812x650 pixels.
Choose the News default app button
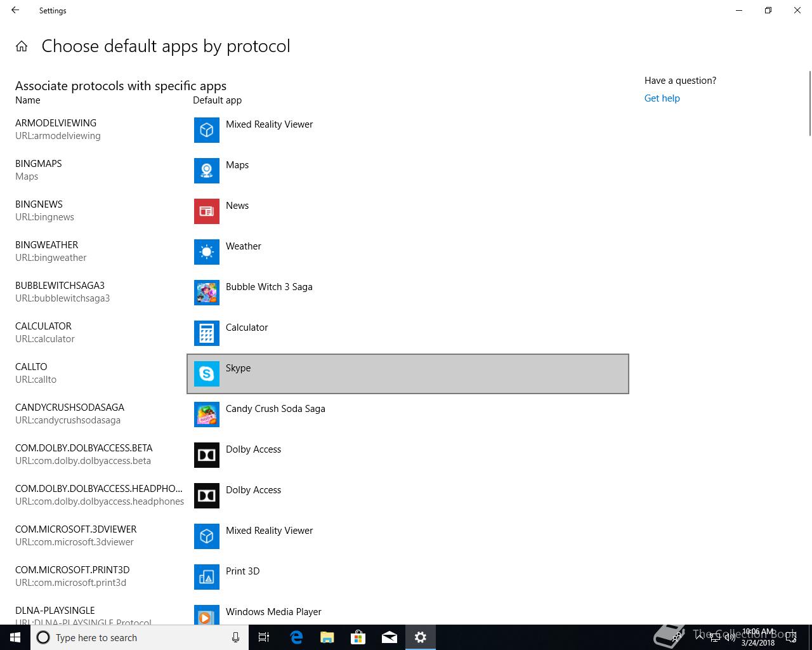coord(408,211)
